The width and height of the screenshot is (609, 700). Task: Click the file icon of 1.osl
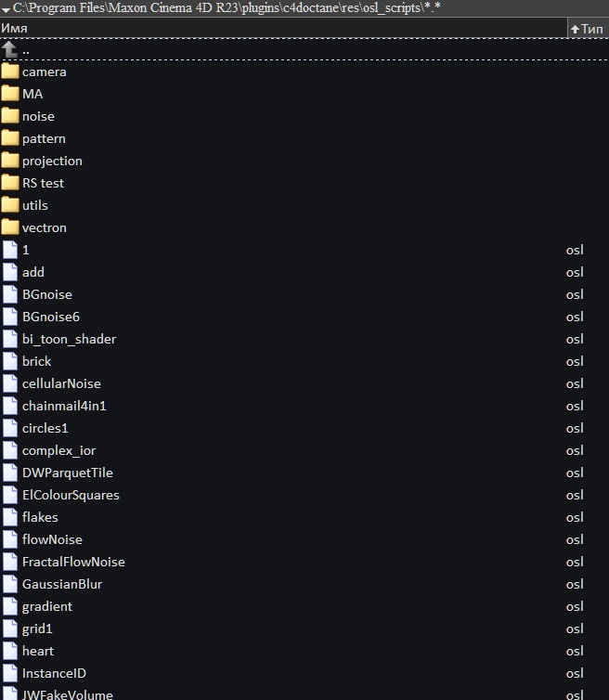point(10,250)
